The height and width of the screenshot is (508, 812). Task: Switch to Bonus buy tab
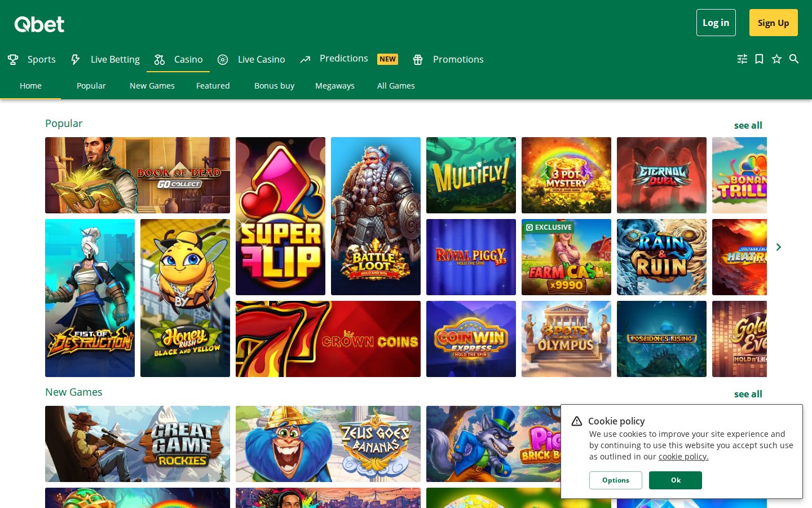coord(274,86)
